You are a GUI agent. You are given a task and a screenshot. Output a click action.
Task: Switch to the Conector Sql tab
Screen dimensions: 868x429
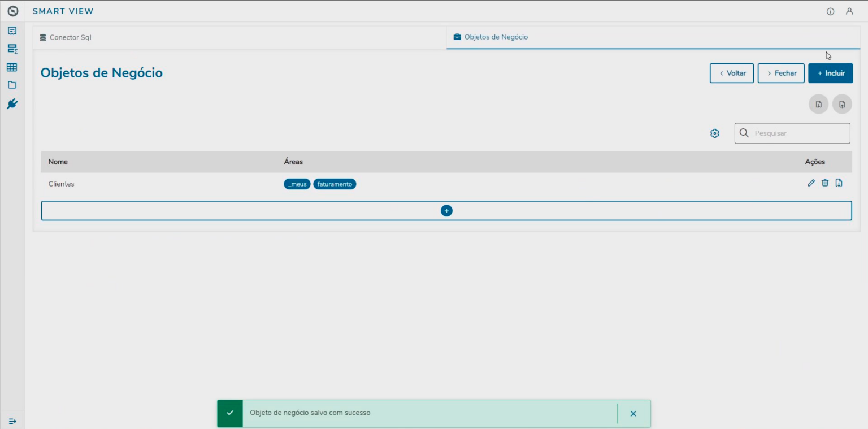click(66, 37)
